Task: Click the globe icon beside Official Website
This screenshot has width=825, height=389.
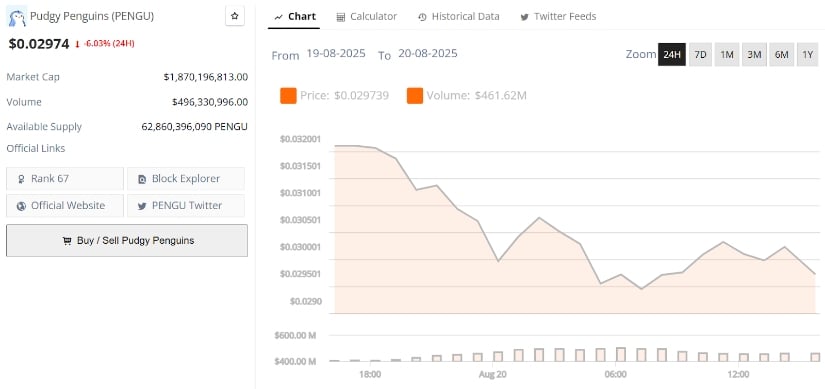Action: (21, 206)
